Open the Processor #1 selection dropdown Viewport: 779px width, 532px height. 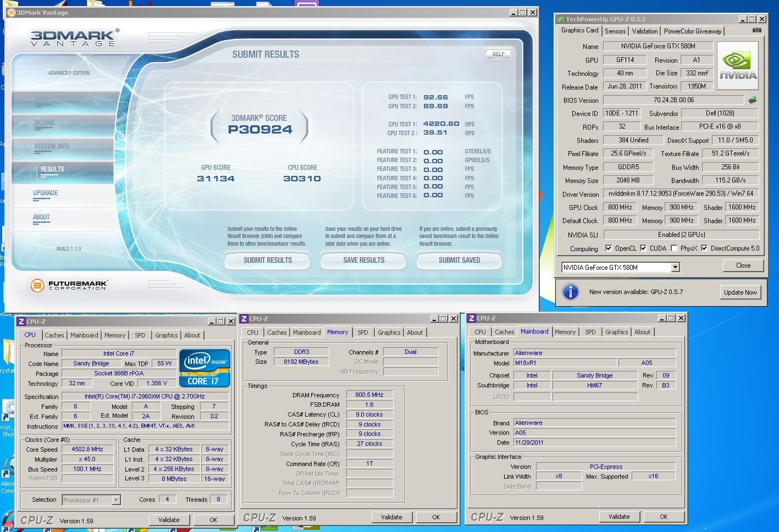pyautogui.click(x=116, y=500)
